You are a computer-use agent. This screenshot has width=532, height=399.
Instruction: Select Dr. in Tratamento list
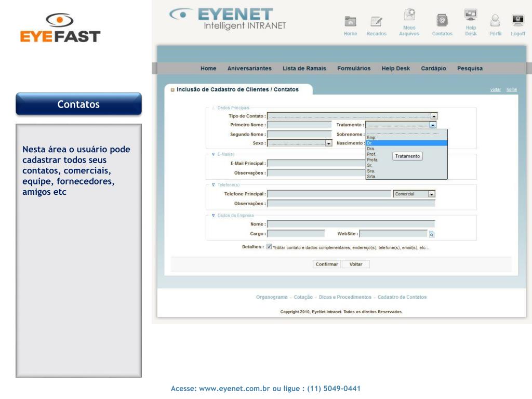coord(406,143)
